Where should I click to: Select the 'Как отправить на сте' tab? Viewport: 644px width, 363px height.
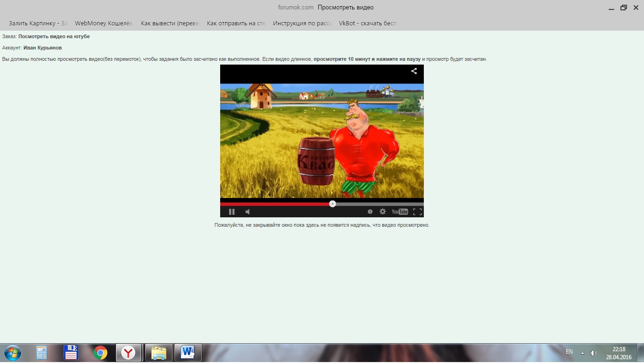click(236, 23)
